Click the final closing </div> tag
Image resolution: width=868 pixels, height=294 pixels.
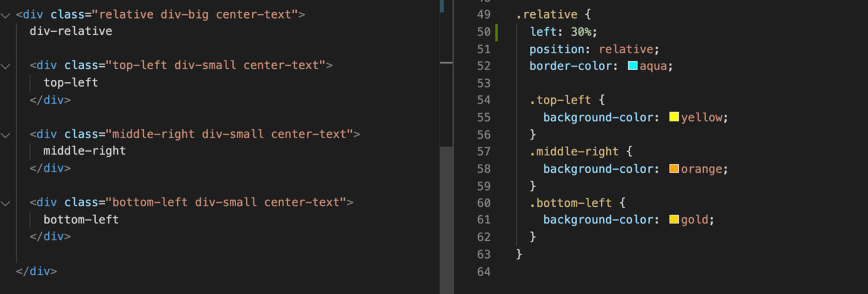[37, 271]
